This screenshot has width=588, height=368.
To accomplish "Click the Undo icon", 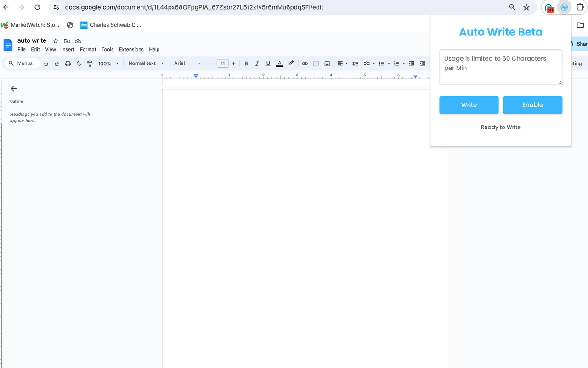I will pyautogui.click(x=46, y=63).
